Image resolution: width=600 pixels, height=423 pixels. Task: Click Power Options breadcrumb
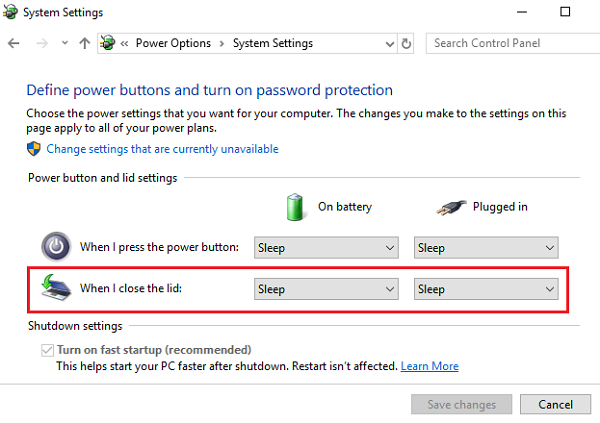[173, 43]
